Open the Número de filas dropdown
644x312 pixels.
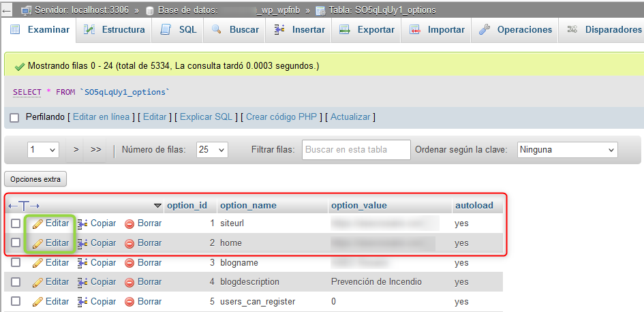[211, 150]
